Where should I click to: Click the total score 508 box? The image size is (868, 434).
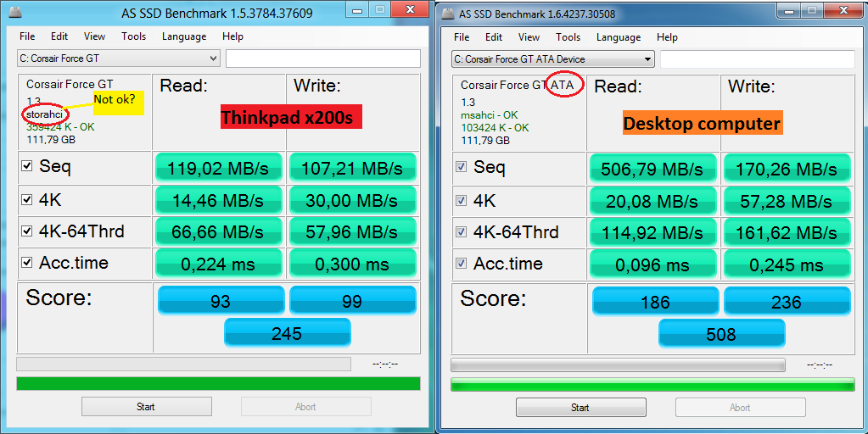(721, 333)
